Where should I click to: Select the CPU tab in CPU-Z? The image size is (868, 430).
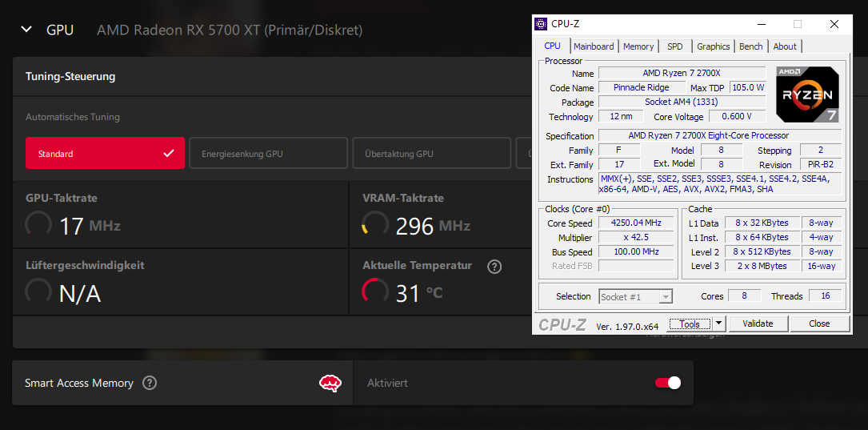[553, 46]
